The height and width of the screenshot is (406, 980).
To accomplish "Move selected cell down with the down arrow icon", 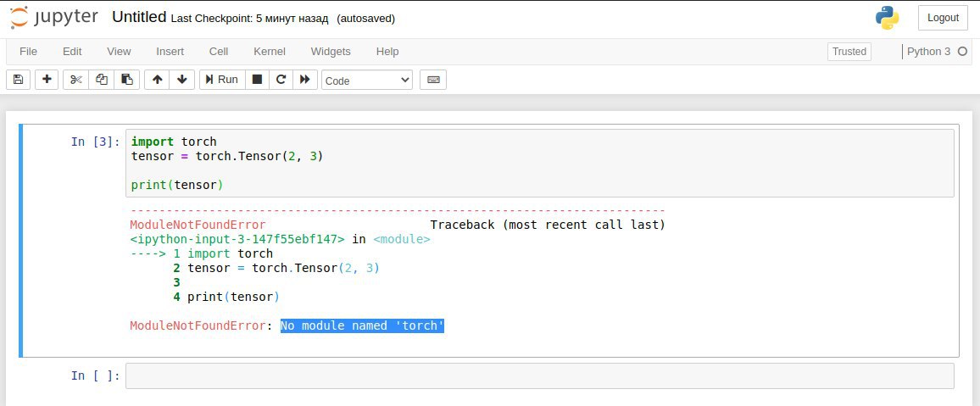I will pyautogui.click(x=182, y=80).
